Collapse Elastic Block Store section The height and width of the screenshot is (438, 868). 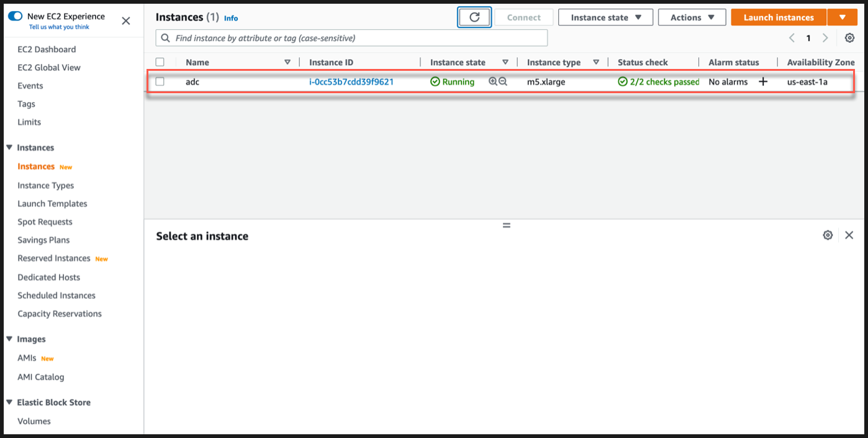pyautogui.click(x=9, y=403)
